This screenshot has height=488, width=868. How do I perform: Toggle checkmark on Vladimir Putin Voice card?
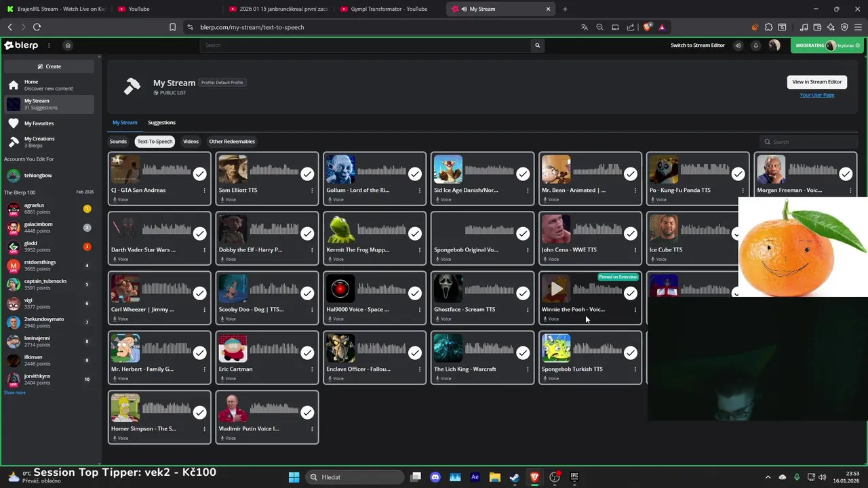pos(307,413)
